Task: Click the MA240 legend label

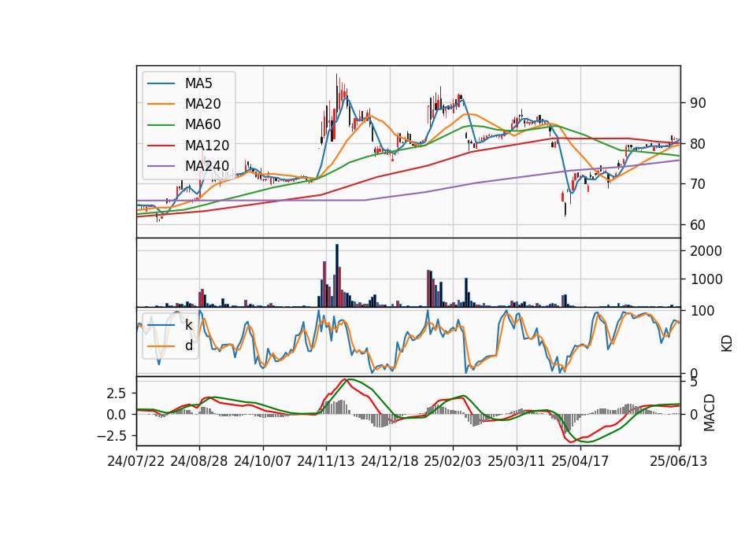Action: 207,166
